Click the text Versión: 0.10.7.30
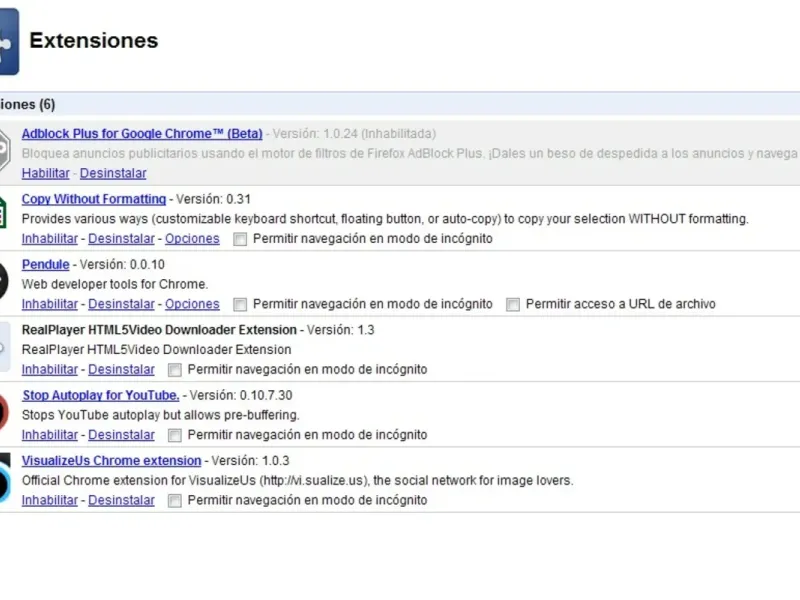The width and height of the screenshot is (800, 600). [241, 395]
